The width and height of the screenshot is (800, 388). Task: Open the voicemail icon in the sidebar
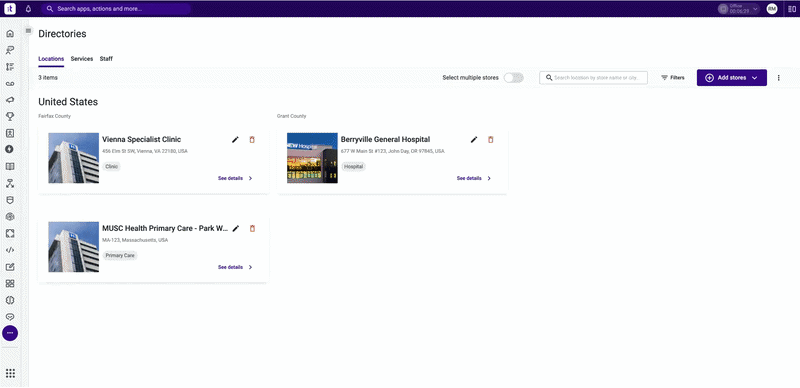point(10,83)
